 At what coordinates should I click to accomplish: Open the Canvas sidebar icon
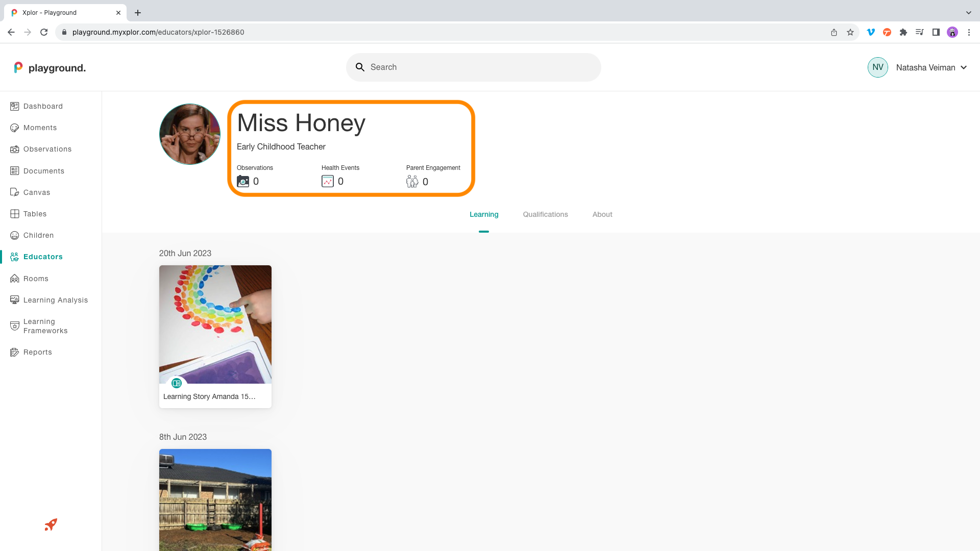pyautogui.click(x=14, y=192)
